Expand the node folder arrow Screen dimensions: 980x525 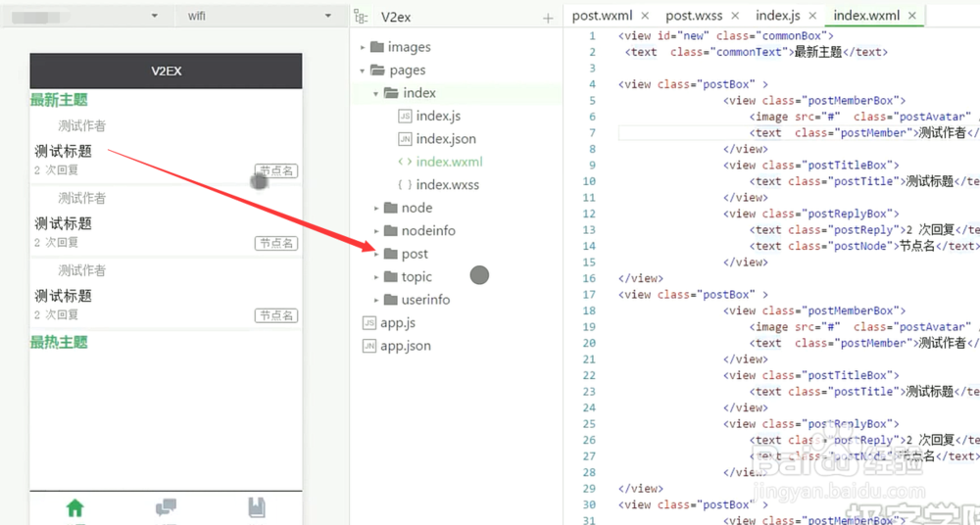pyautogui.click(x=376, y=208)
